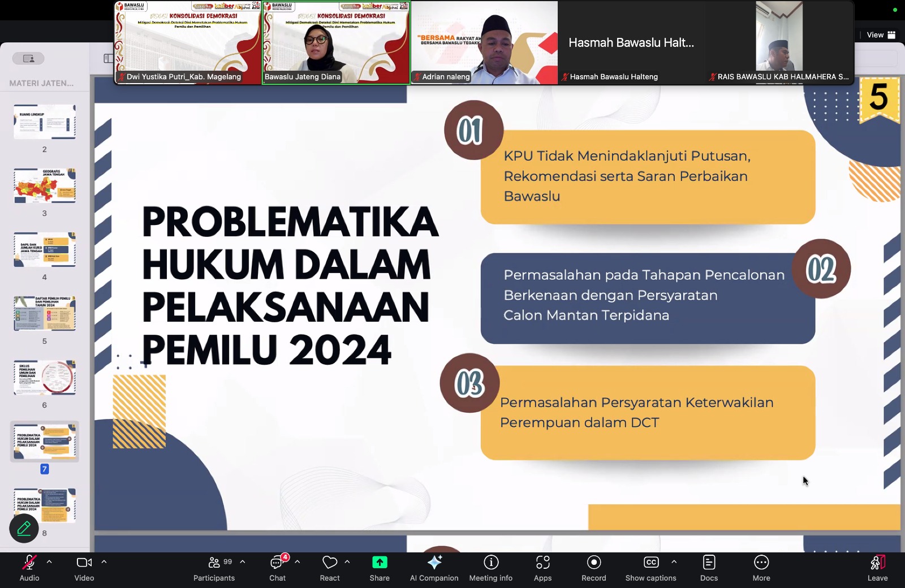Open the Chat panel

(277, 568)
